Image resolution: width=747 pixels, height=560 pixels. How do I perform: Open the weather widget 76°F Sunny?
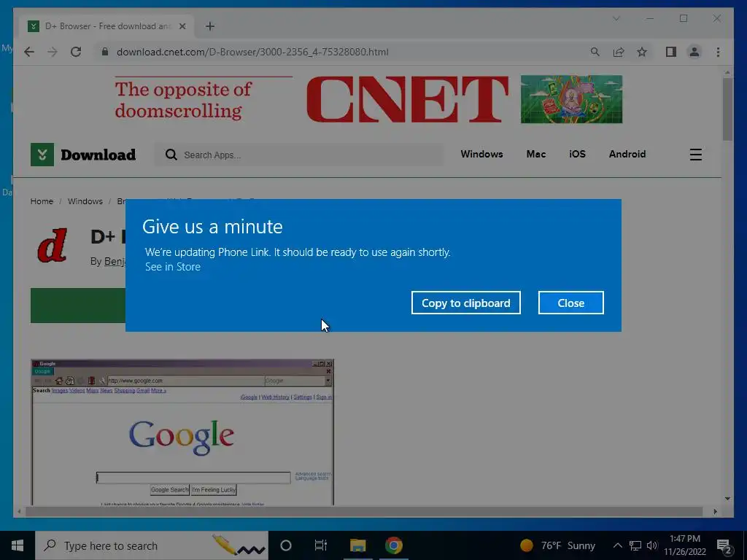[557, 545]
